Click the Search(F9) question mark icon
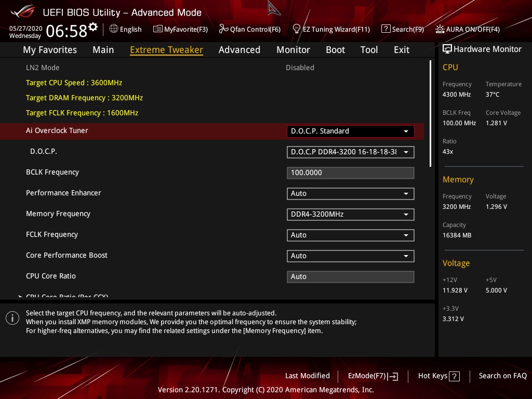The image size is (532, 399). click(385, 29)
